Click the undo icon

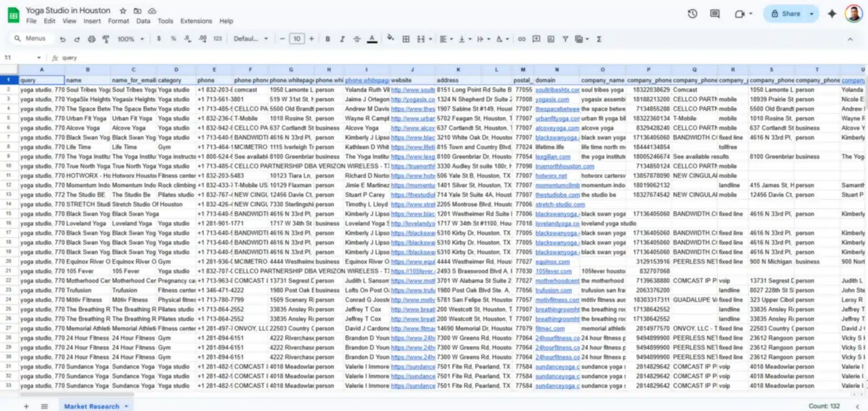click(63, 39)
